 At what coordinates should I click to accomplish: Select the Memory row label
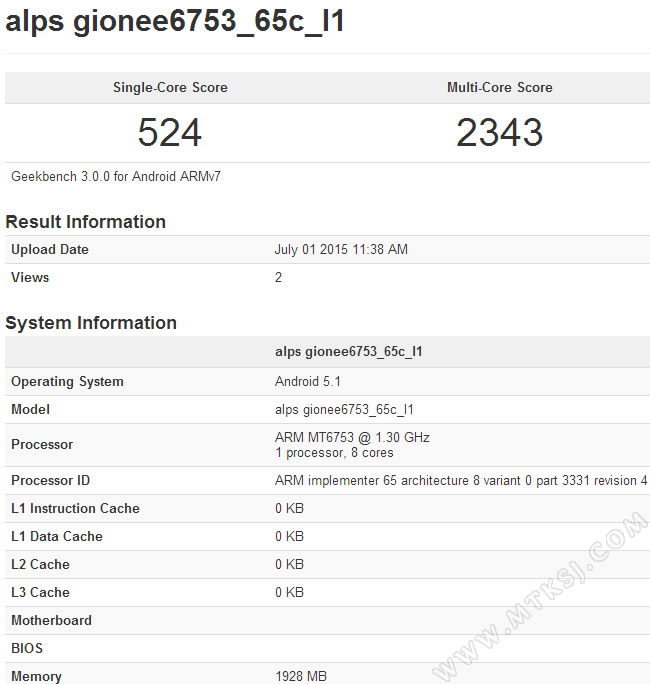click(x=36, y=676)
